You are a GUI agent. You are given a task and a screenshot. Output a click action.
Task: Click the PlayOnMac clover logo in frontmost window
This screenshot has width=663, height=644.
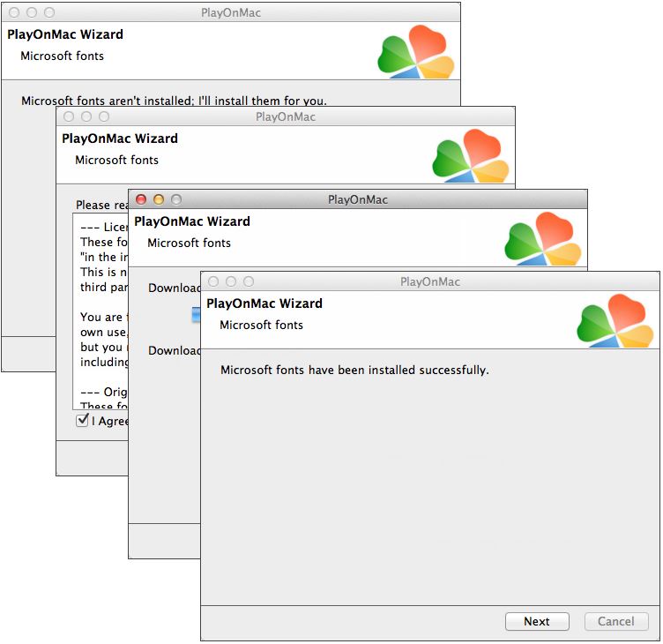(615, 322)
